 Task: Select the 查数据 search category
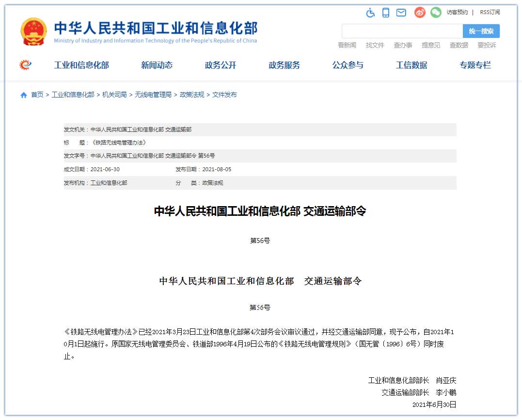[459, 45]
